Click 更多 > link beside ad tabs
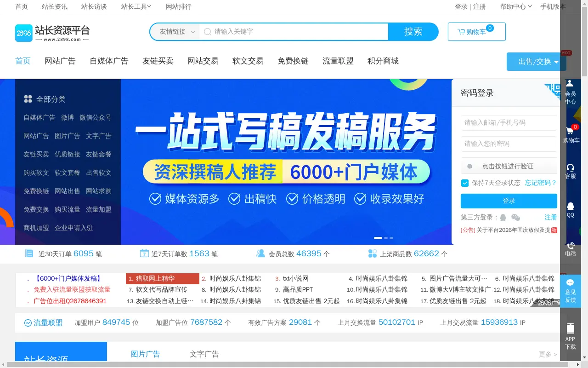Image resolution: width=588 pixels, height=368 pixels. point(548,355)
